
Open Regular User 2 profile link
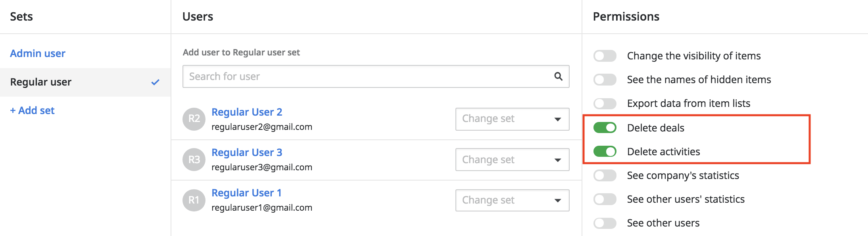coord(247,112)
